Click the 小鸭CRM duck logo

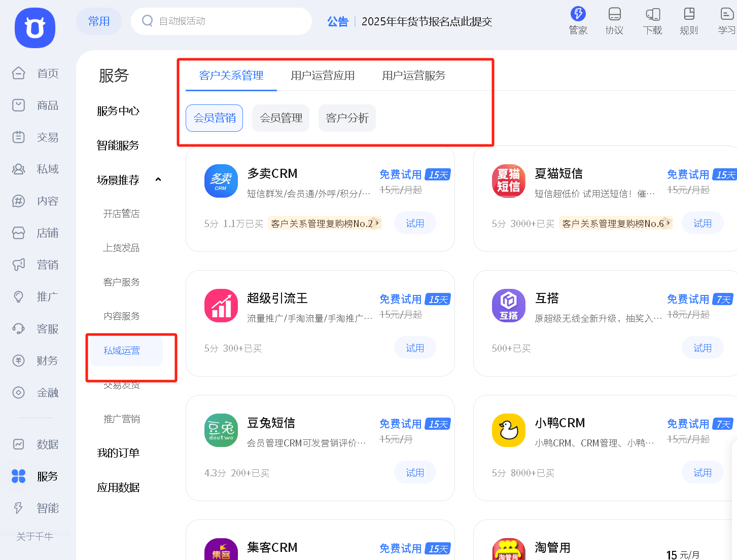[x=509, y=430]
